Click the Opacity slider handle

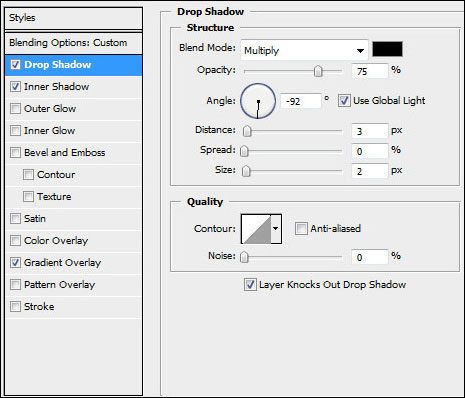click(318, 71)
